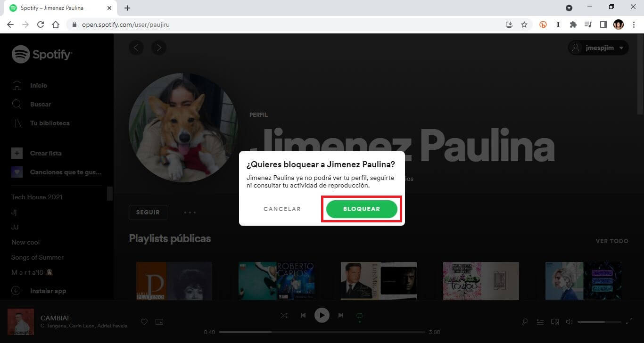Open the Chrome three-dot menu
The height and width of the screenshot is (343, 644).
[x=633, y=24]
